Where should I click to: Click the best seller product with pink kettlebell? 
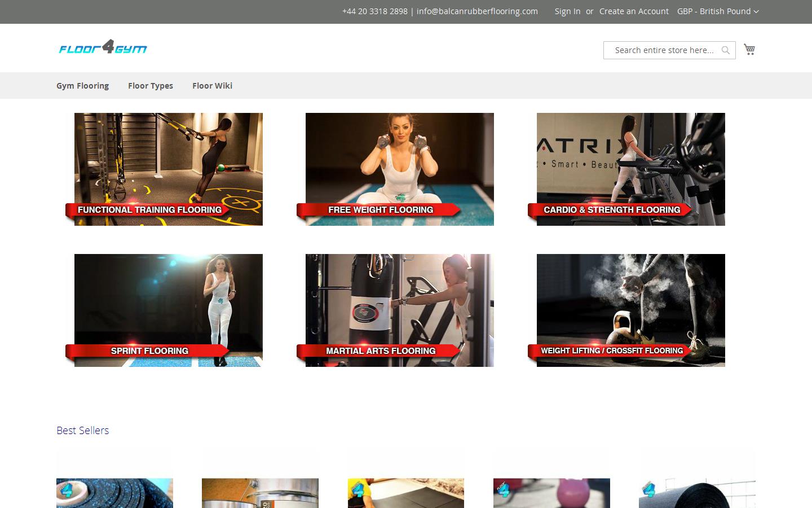pyautogui.click(x=551, y=493)
